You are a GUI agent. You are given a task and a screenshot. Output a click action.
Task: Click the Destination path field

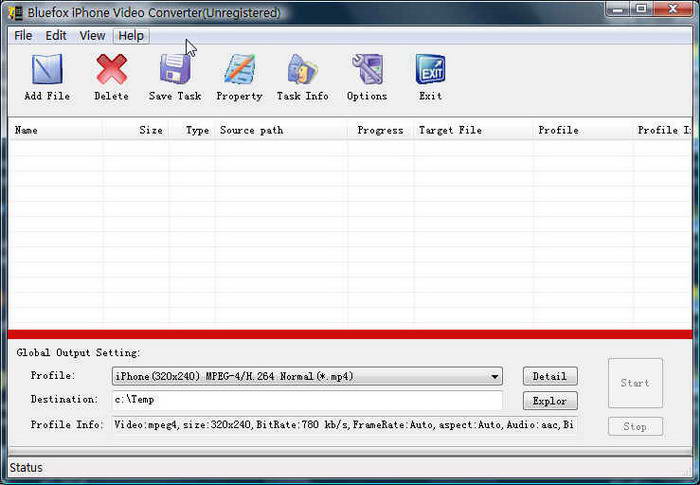click(x=307, y=400)
